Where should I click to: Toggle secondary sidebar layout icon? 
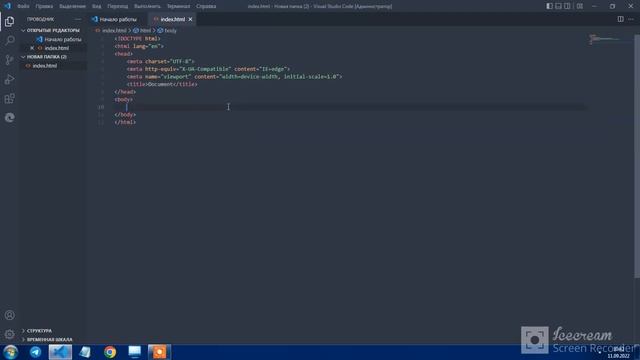point(567,6)
